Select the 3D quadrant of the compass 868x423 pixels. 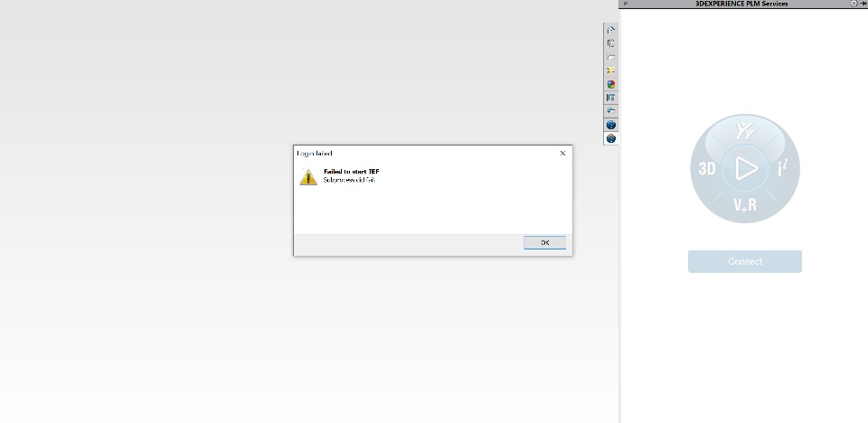tap(707, 169)
